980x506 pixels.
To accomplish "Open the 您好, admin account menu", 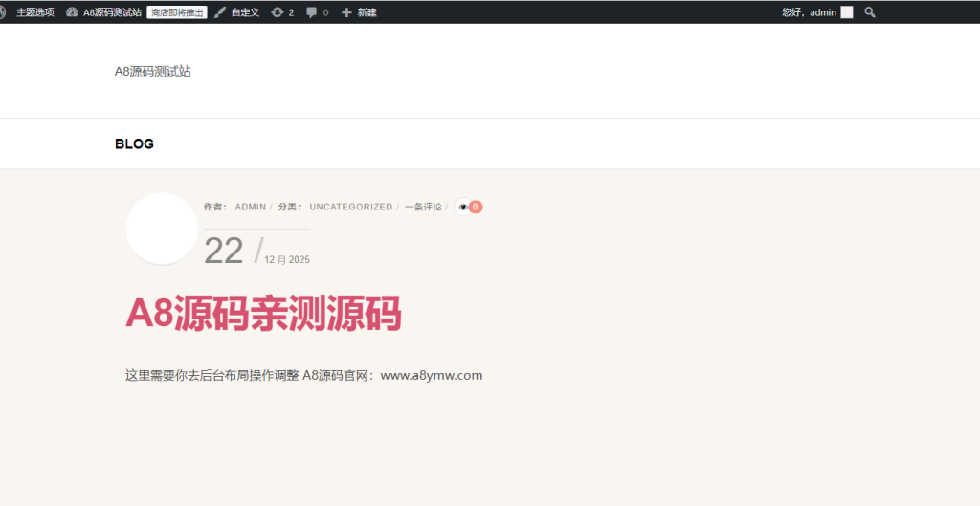I will pos(809,12).
